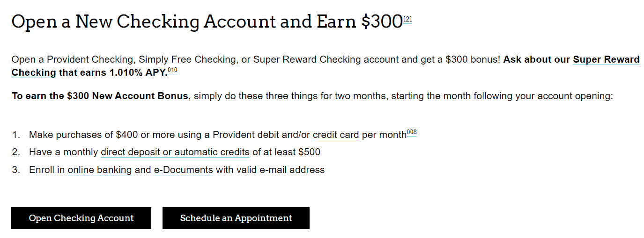644x238 pixels.
Task: Click the 'with valid e-mail address' text
Action: tap(270, 170)
